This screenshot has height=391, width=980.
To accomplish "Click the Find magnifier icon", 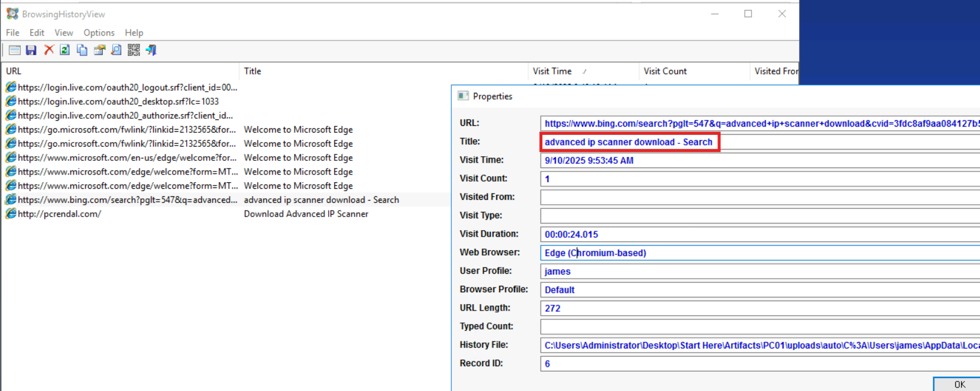I will click(x=117, y=50).
